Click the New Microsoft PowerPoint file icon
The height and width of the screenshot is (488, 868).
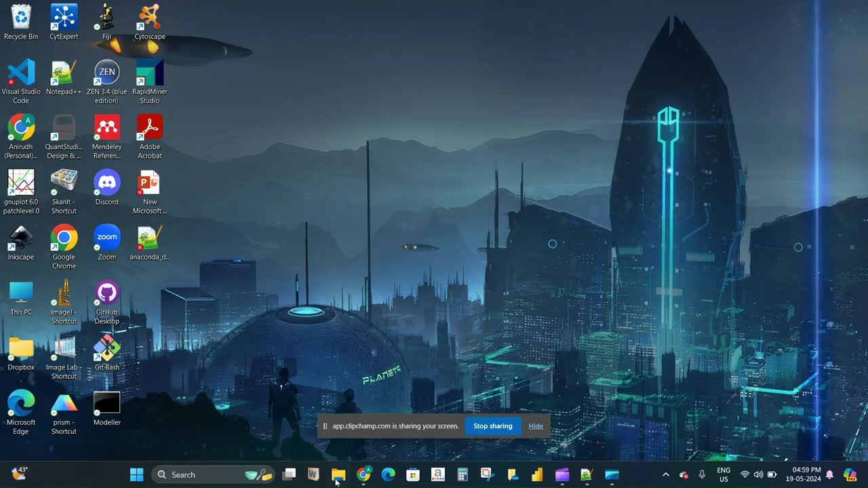(150, 192)
